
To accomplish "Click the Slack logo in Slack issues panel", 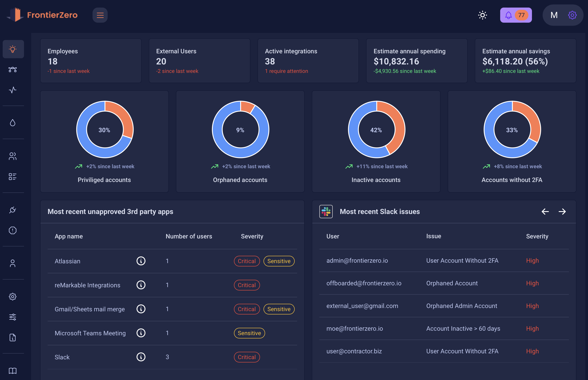I will [326, 212].
